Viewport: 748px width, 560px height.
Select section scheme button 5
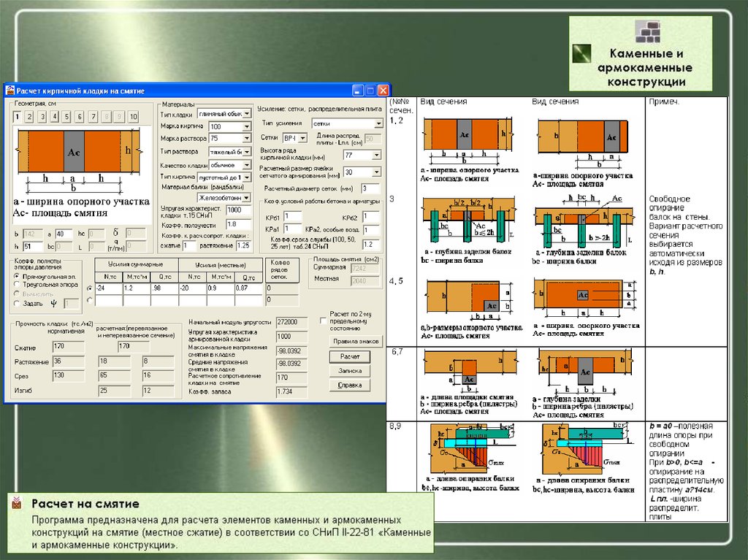coord(66,116)
